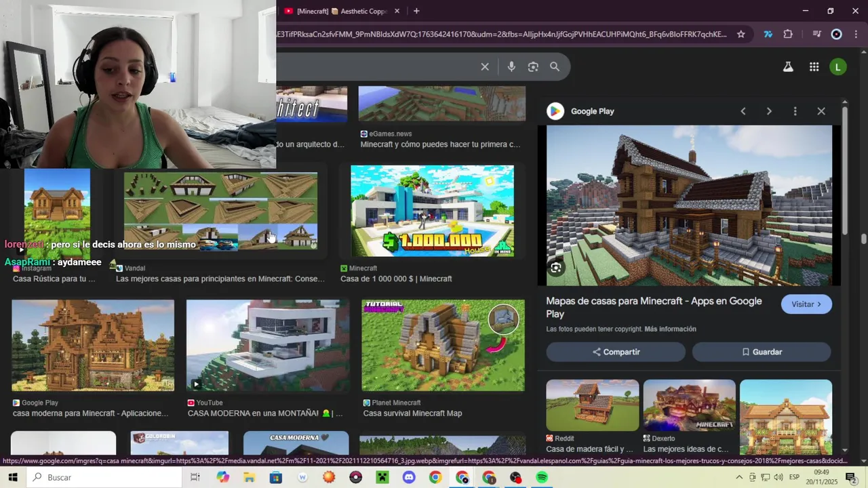The height and width of the screenshot is (488, 868).
Task: Click the taskbar Buscar search field
Action: pyautogui.click(x=104, y=477)
